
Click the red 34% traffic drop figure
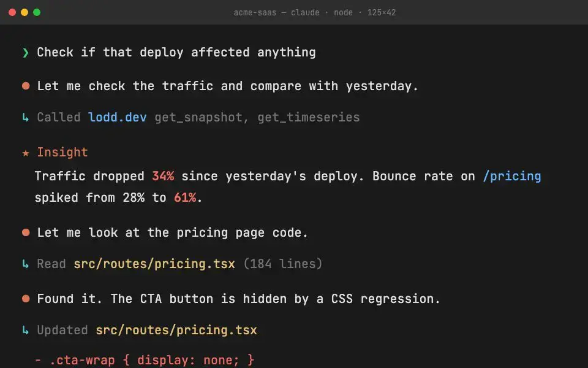coord(163,176)
